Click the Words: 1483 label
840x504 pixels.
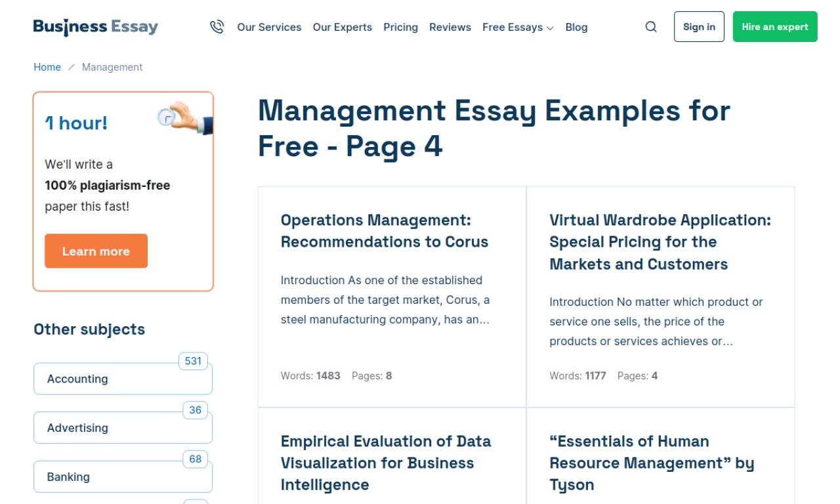coord(310,376)
